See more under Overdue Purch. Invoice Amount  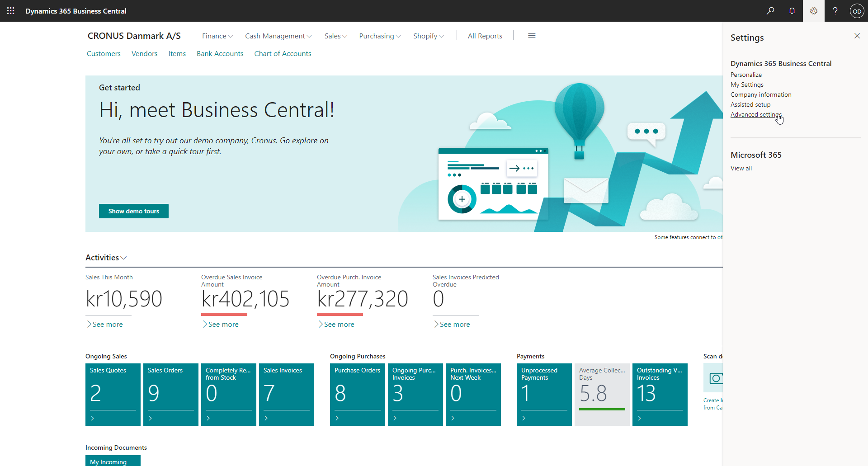[336, 324]
